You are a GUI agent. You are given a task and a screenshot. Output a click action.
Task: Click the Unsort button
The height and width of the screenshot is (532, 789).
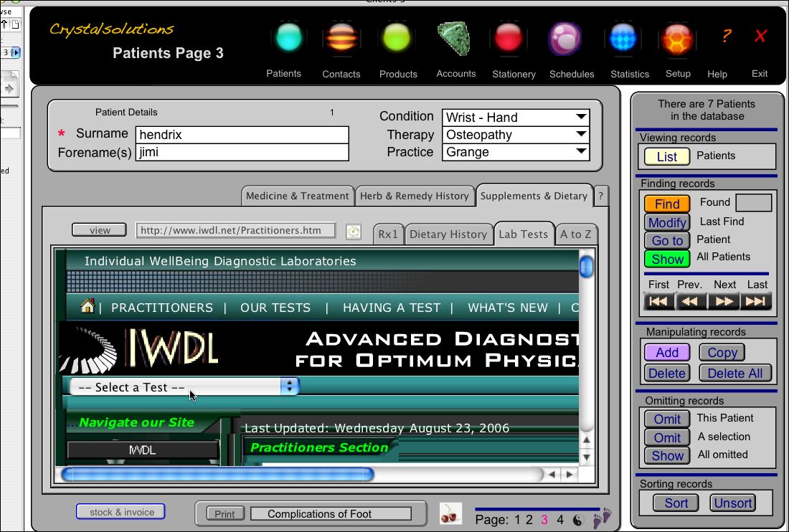[x=732, y=503]
